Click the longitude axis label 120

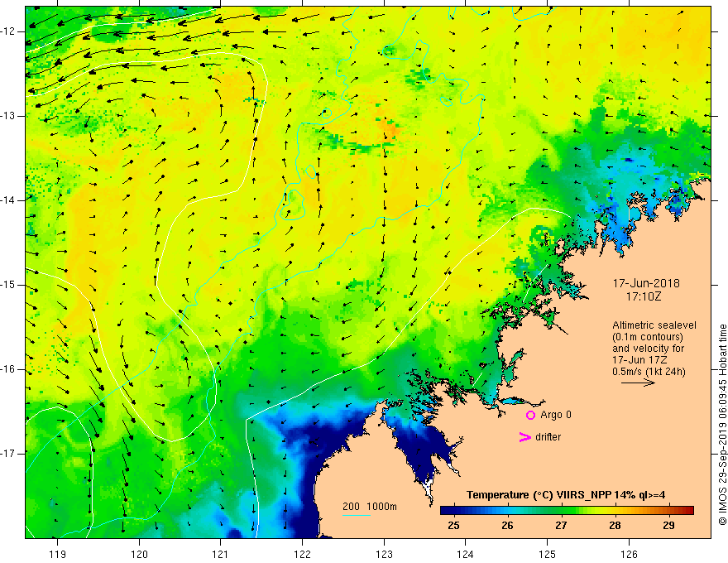[x=139, y=554]
